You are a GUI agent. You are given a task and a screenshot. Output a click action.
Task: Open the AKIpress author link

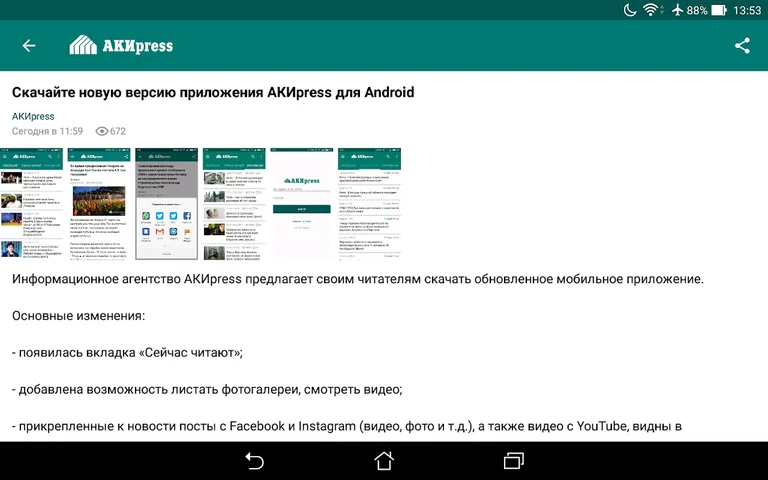coord(33,117)
